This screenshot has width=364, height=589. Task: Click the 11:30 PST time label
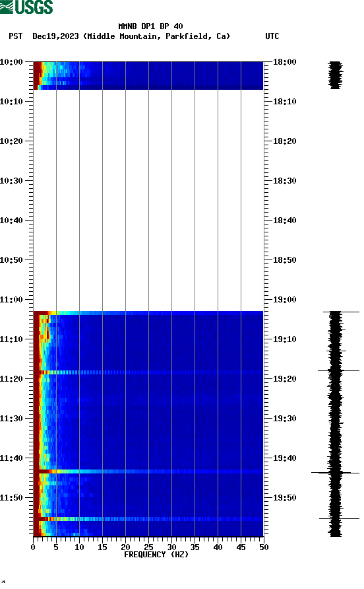point(11,419)
